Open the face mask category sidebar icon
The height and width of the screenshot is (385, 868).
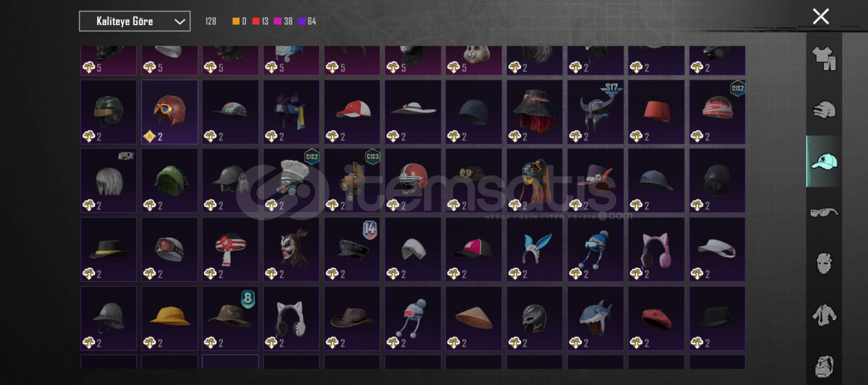pyautogui.click(x=824, y=263)
